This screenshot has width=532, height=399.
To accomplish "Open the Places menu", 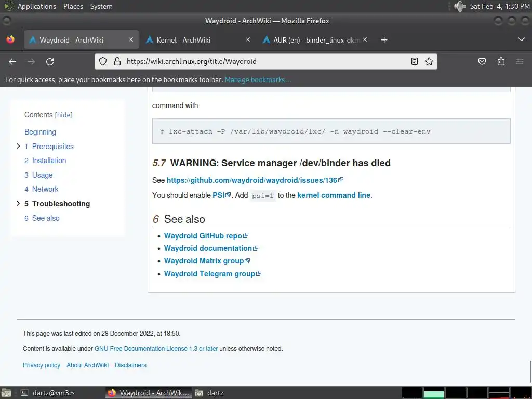I will [73, 6].
